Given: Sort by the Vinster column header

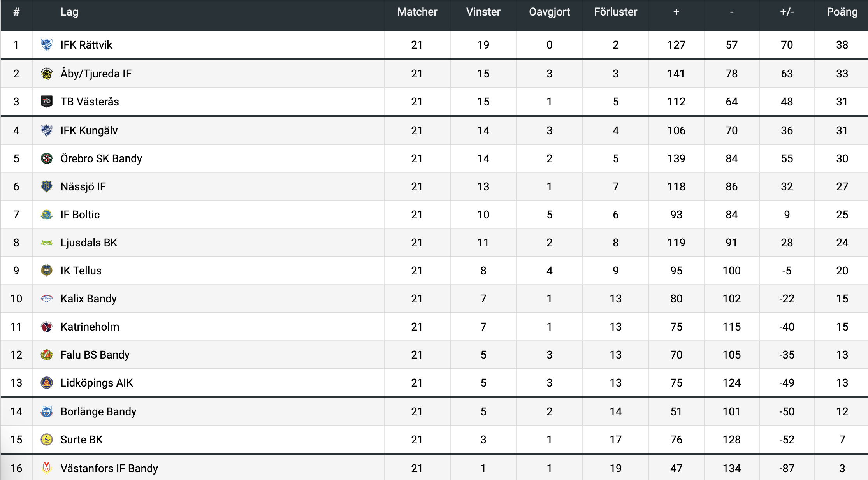Looking at the screenshot, I should pos(483,12).
